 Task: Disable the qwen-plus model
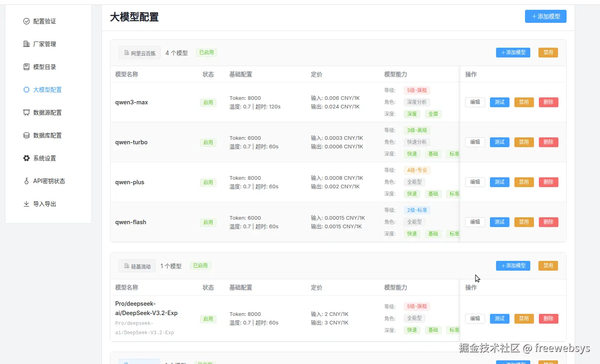tap(524, 182)
